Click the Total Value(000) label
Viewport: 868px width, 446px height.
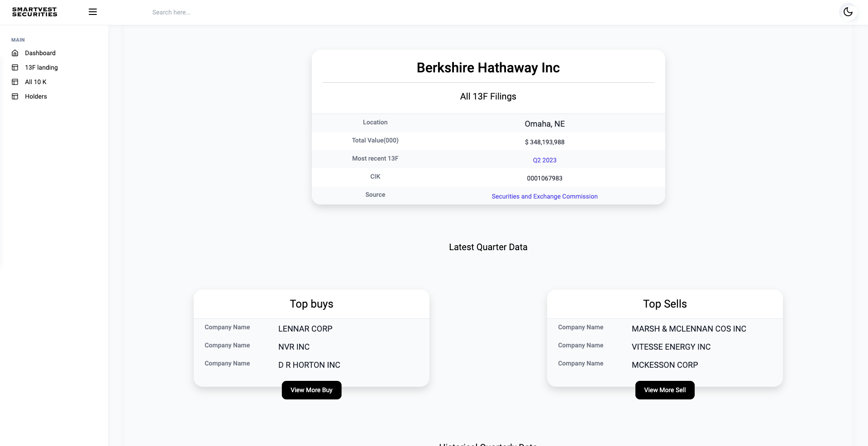[x=375, y=140]
